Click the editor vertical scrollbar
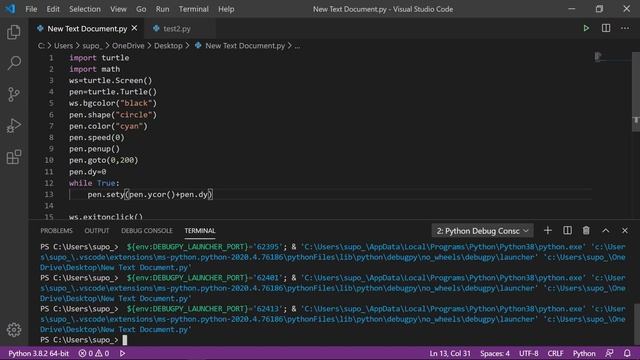Image resolution: width=640 pixels, height=360 pixels. [x=636, y=92]
